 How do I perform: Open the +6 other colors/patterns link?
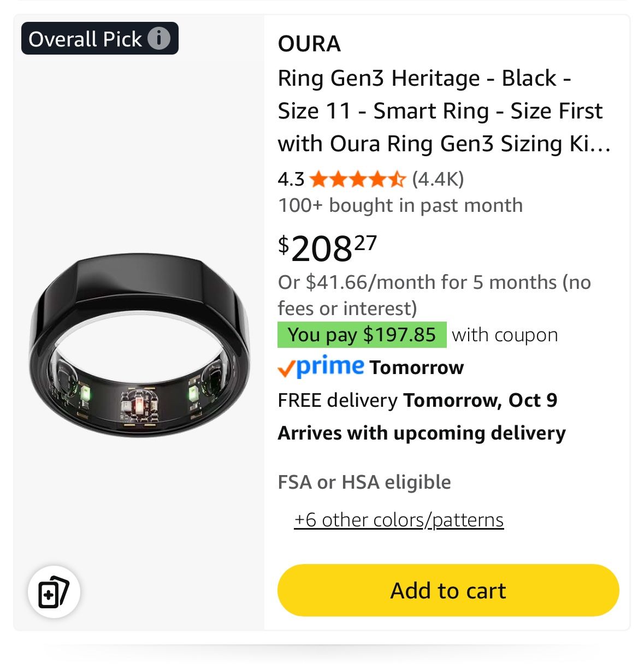click(399, 520)
